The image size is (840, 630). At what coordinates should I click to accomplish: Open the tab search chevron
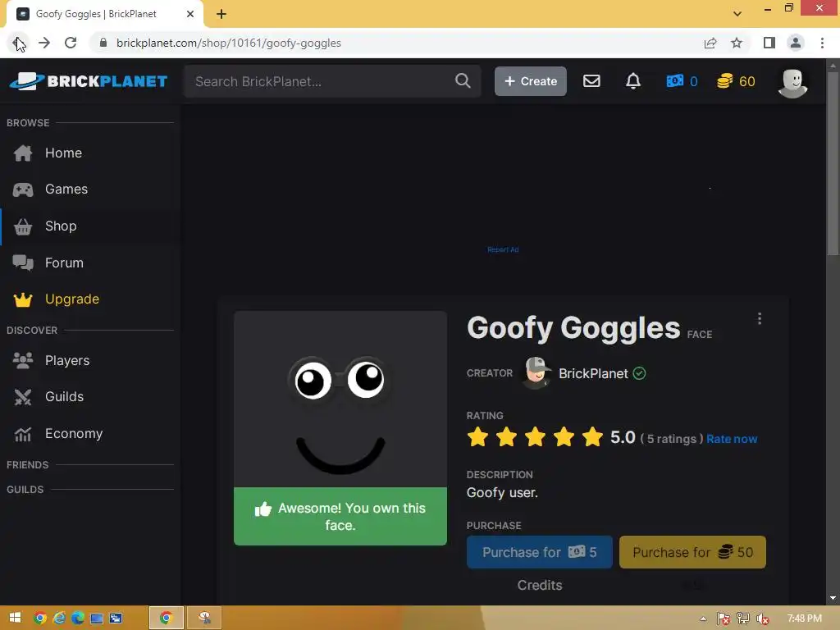click(x=737, y=14)
